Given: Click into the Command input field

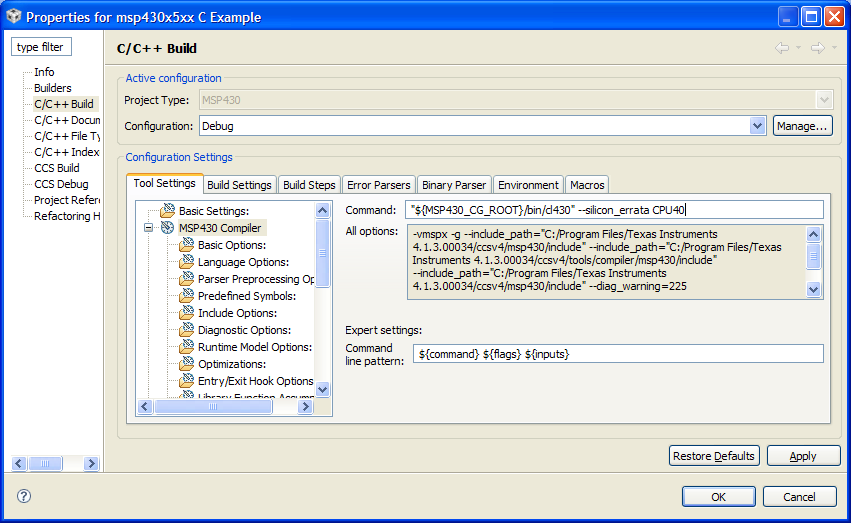Looking at the screenshot, I should 614,210.
